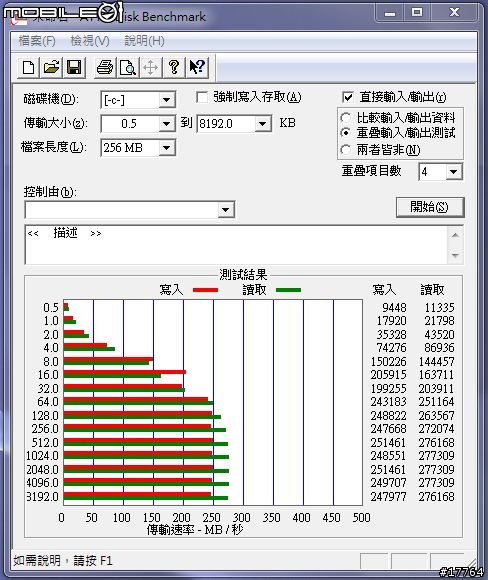488x580 pixels.
Task: Select 比較輸入/輸出資料 radio button
Action: pos(345,118)
